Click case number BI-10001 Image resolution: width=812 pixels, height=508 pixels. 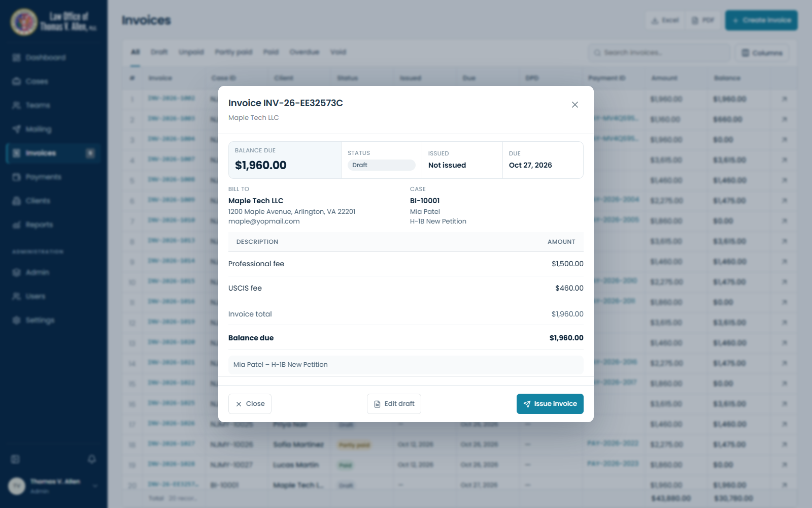point(425,201)
